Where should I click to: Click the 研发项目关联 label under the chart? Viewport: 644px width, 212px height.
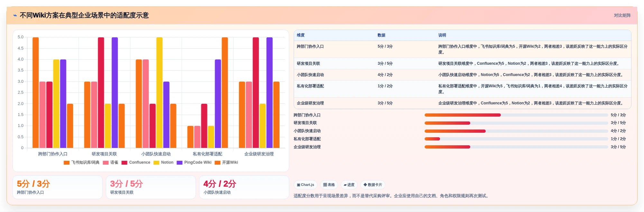click(104, 154)
